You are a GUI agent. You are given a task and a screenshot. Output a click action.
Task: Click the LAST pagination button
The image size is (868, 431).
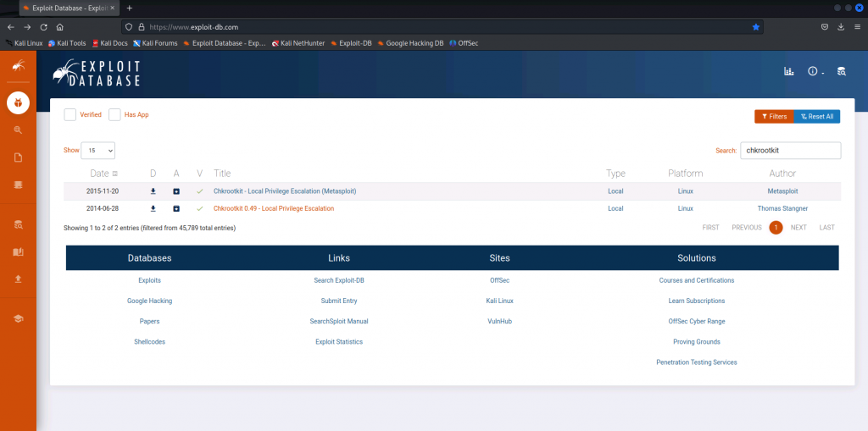pyautogui.click(x=827, y=228)
